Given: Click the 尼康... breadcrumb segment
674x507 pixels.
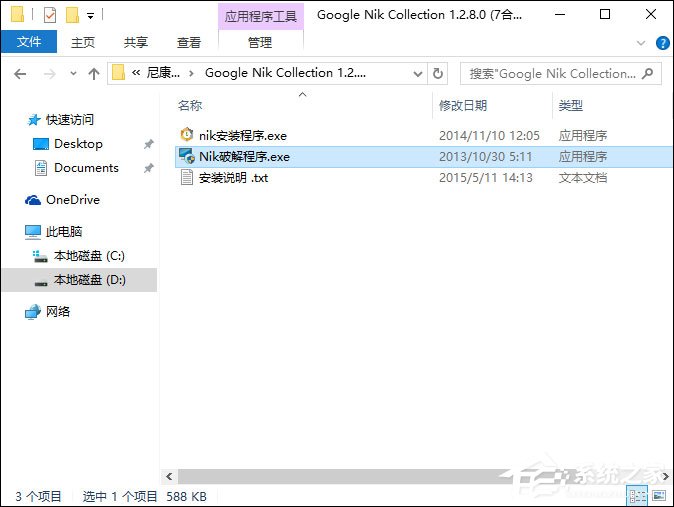Looking at the screenshot, I should pyautogui.click(x=163, y=73).
